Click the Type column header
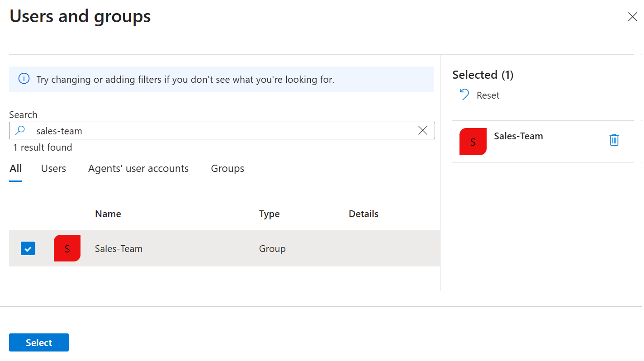The height and width of the screenshot is (361, 644). [270, 214]
